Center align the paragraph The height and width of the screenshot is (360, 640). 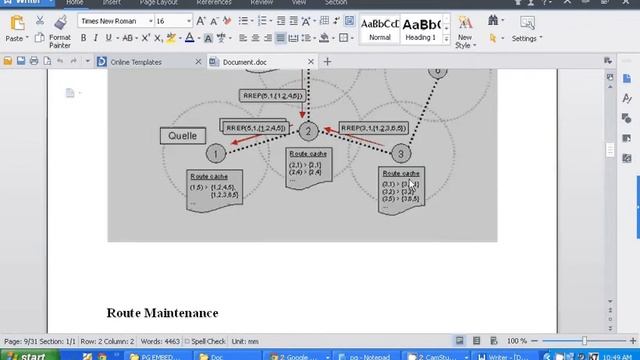(x=256, y=38)
